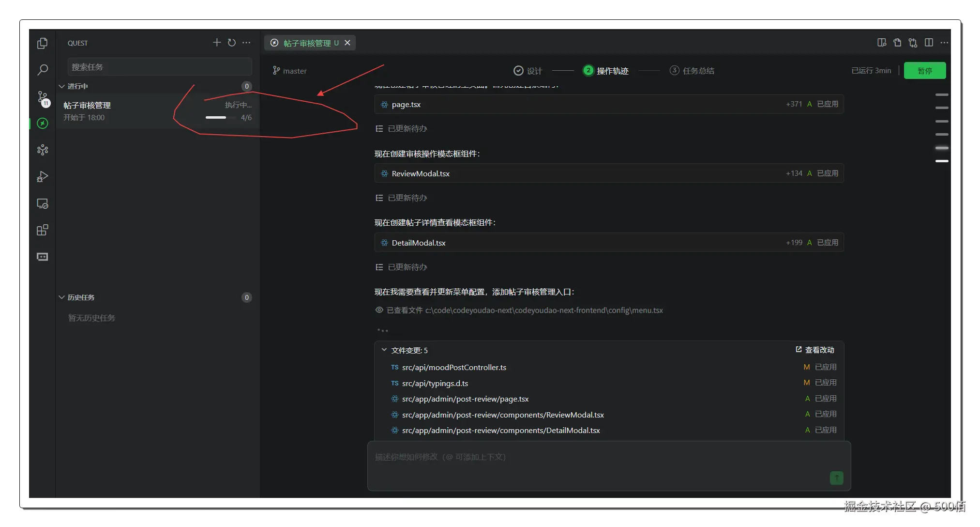Open Source Control icon with badge 11

(43, 97)
